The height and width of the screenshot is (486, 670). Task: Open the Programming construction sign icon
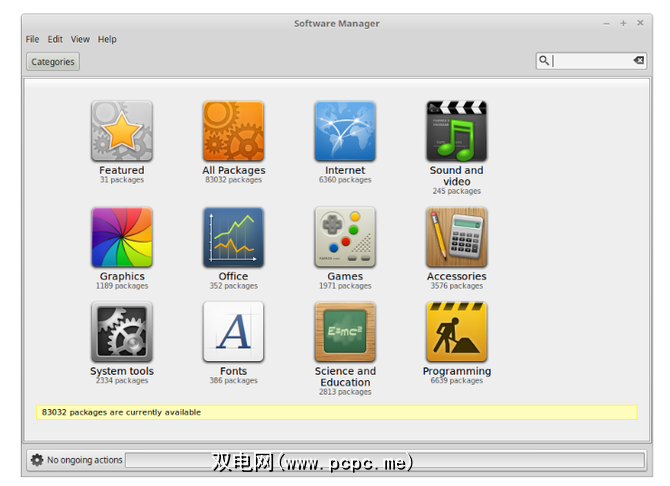[x=456, y=332]
